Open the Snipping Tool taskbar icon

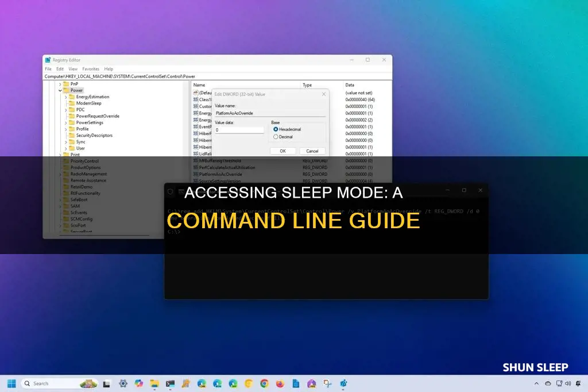click(327, 383)
